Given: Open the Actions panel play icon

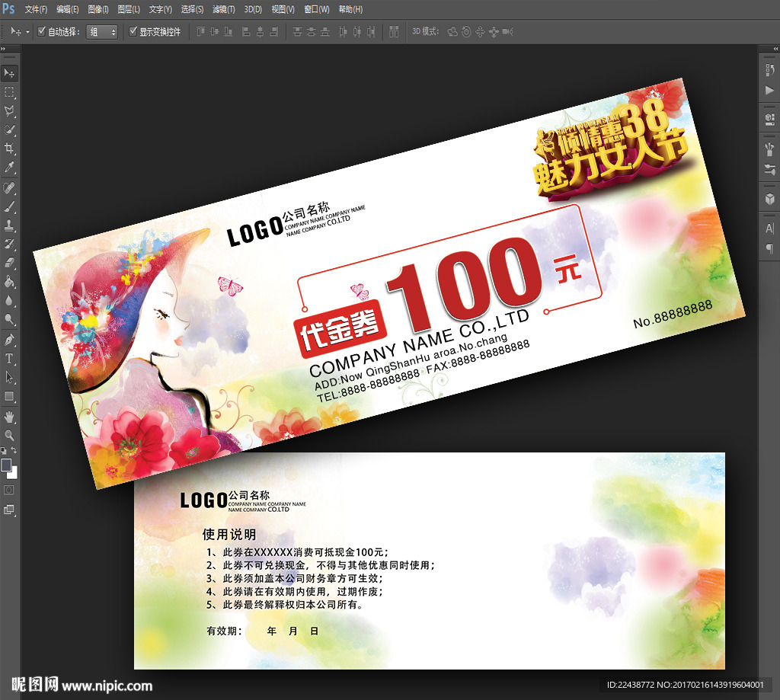Looking at the screenshot, I should (769, 90).
